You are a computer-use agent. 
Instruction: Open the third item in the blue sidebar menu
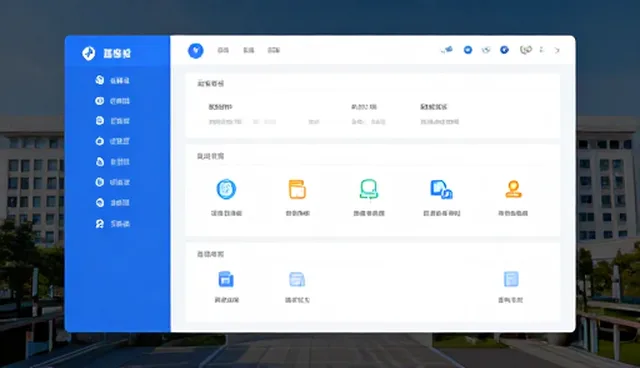pyautogui.click(x=112, y=121)
